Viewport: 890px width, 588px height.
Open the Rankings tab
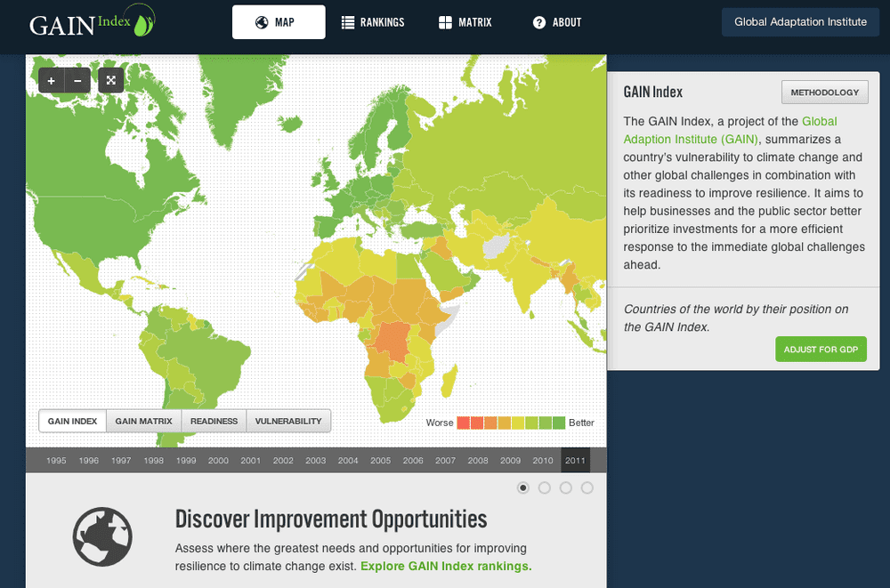pos(373,22)
